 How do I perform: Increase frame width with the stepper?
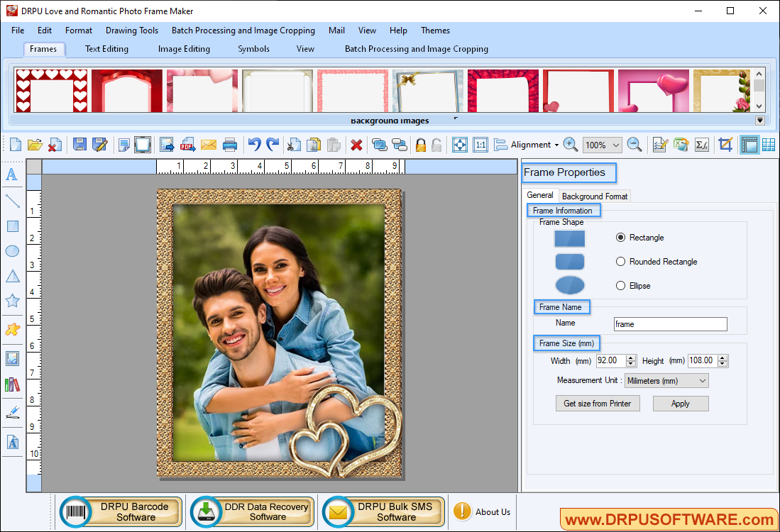click(x=631, y=358)
